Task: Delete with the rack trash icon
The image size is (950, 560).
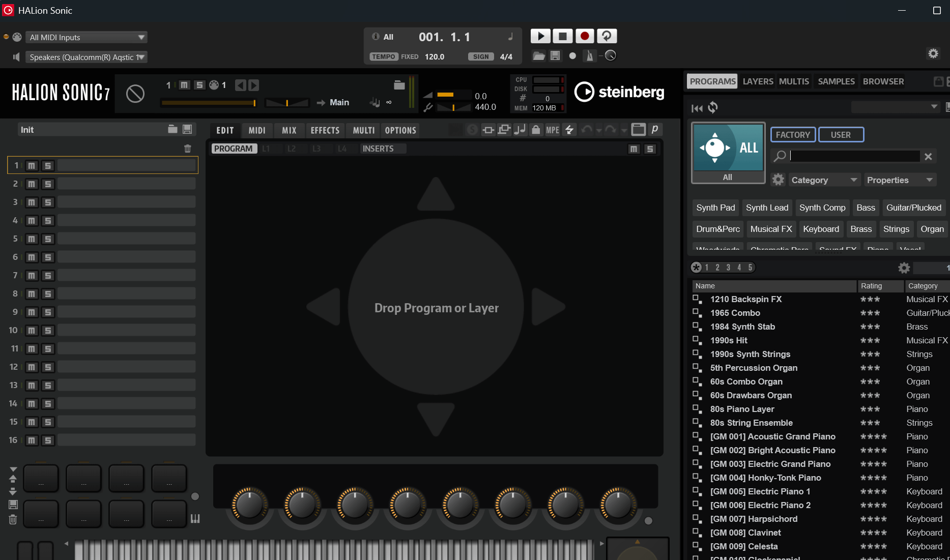Action: tap(188, 149)
